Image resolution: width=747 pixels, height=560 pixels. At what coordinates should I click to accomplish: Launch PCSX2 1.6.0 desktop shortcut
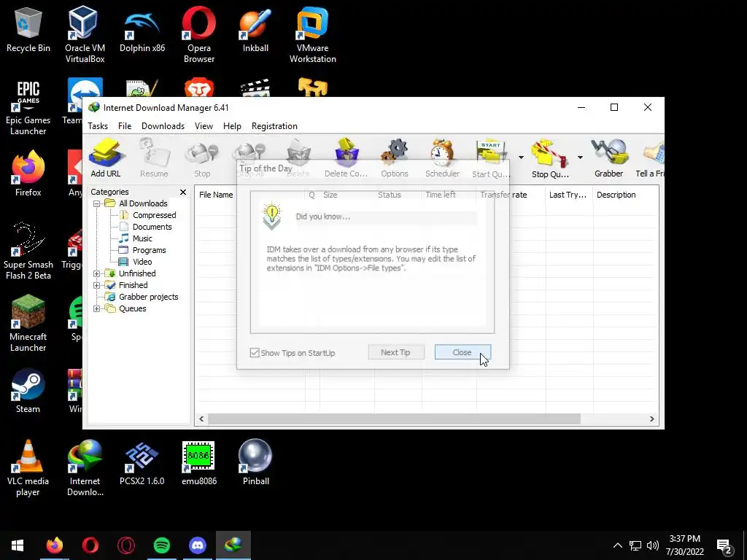(142, 463)
